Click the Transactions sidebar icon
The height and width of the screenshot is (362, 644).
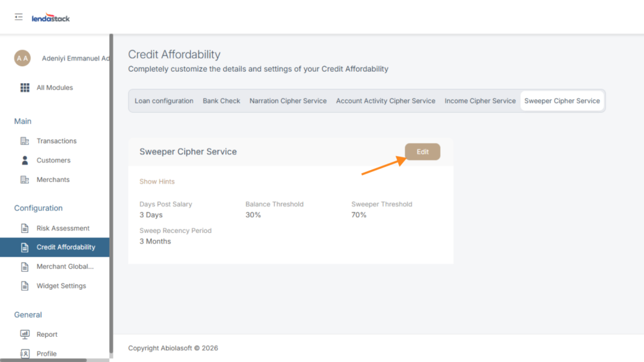(x=25, y=141)
